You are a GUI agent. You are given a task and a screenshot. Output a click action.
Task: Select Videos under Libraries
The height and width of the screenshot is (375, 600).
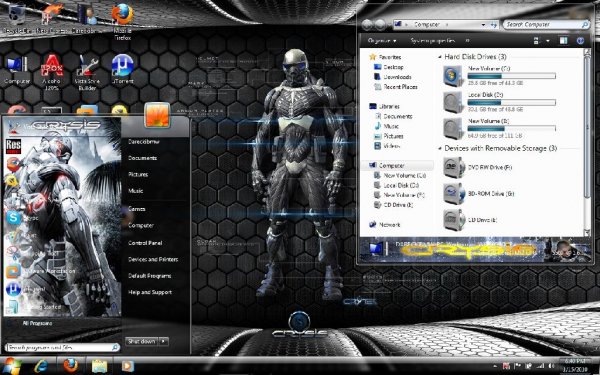(387, 146)
